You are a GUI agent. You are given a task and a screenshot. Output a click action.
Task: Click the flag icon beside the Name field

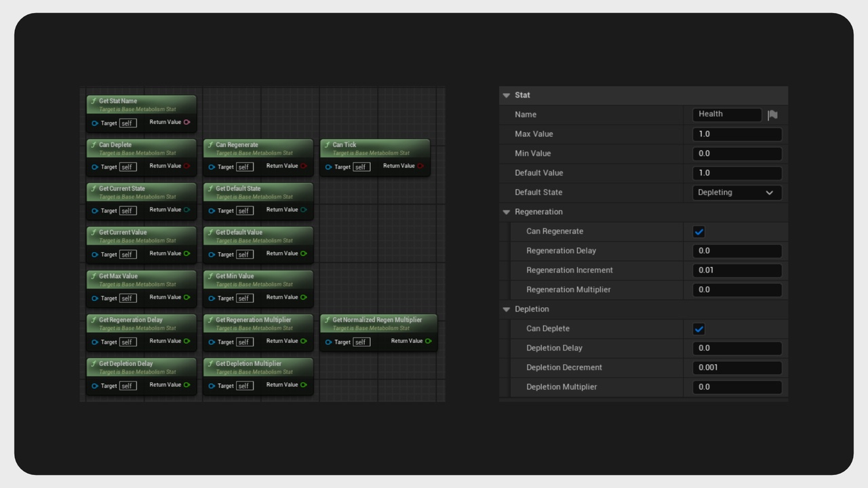pos(772,115)
